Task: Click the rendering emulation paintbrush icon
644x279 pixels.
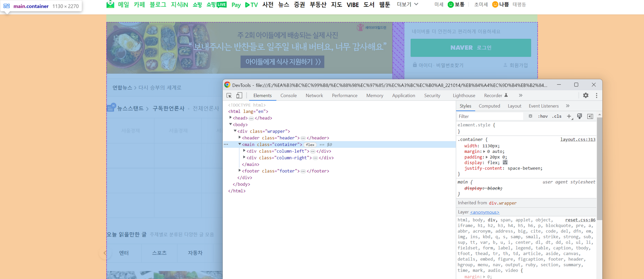Action: tap(580, 116)
